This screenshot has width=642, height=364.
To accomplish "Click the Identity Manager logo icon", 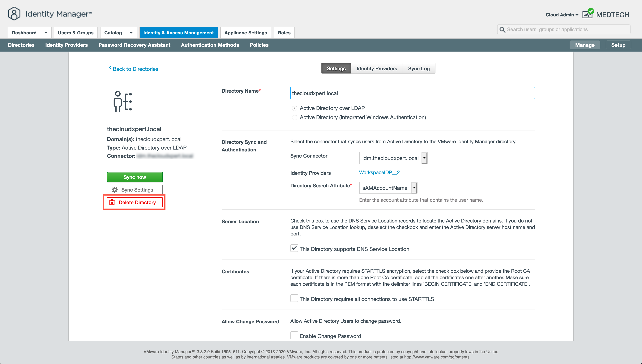I will 14,14.
